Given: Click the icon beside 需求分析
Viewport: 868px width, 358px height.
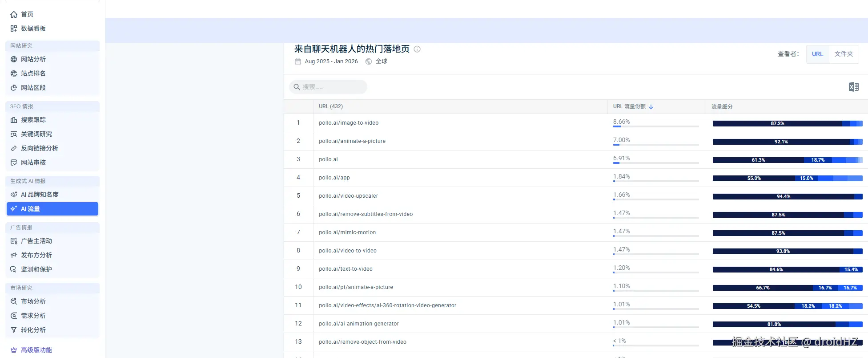Looking at the screenshot, I should [x=14, y=316].
